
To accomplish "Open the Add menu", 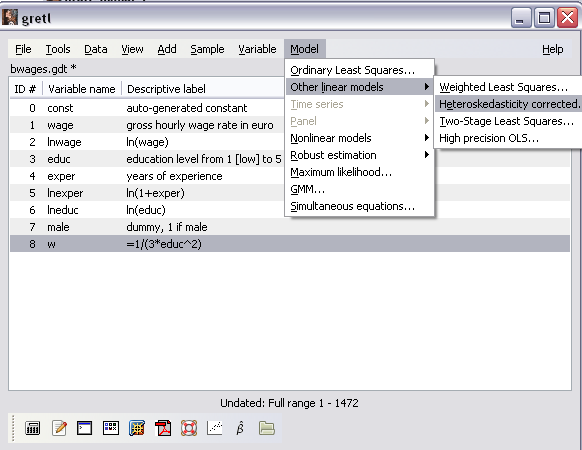I will (x=167, y=49).
